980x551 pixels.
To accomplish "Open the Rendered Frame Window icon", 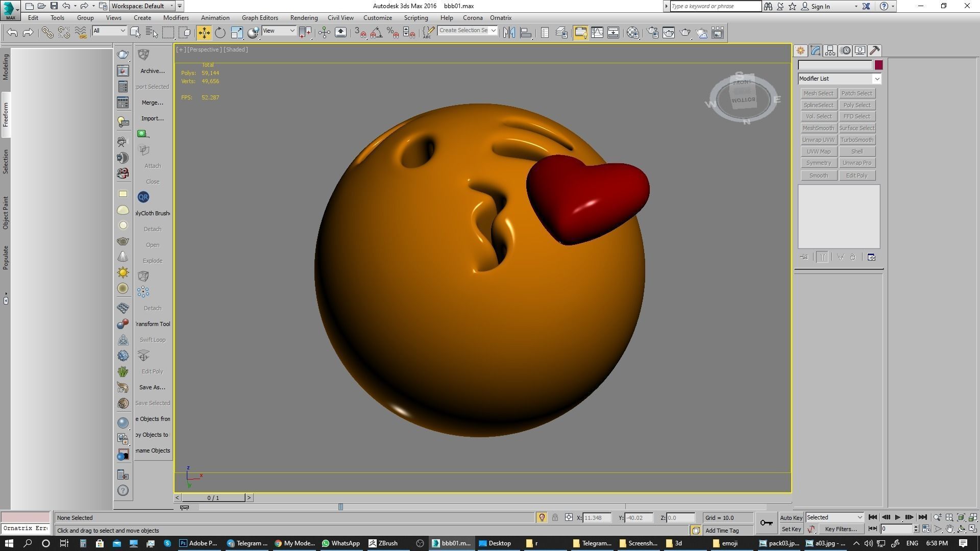I will (x=669, y=33).
